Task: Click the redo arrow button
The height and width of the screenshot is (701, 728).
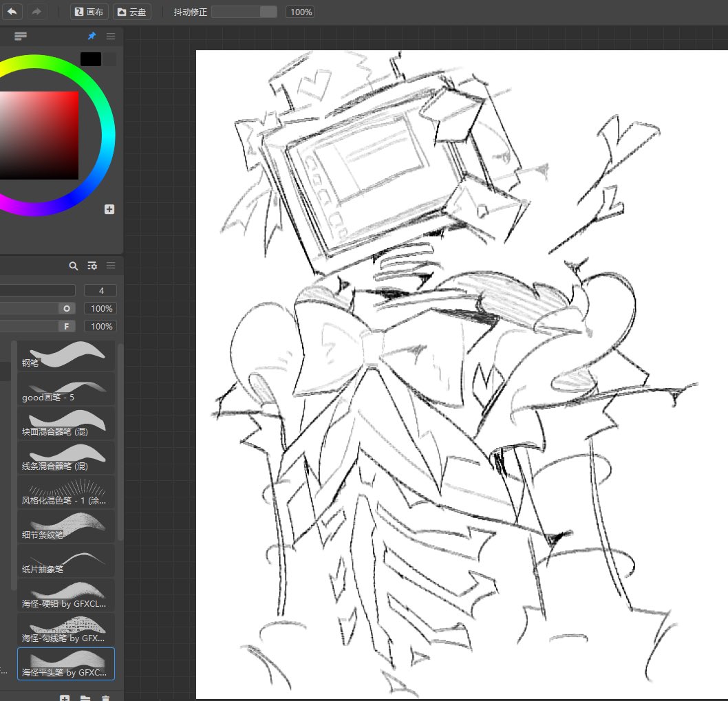Action: [x=36, y=12]
